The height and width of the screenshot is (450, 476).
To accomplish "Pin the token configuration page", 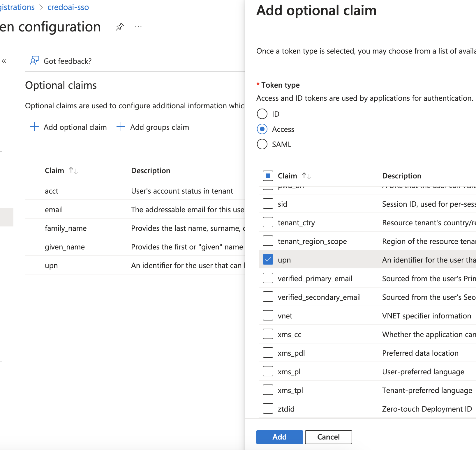I will (119, 27).
